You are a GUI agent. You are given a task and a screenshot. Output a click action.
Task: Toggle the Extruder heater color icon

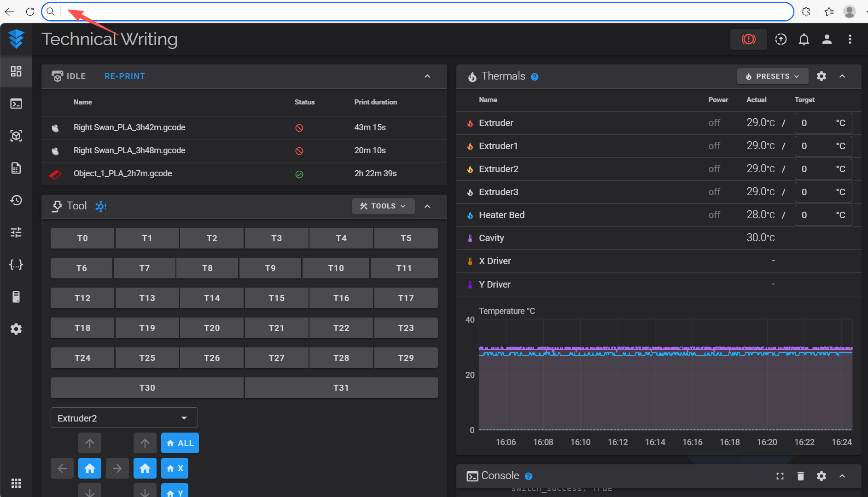pos(470,123)
